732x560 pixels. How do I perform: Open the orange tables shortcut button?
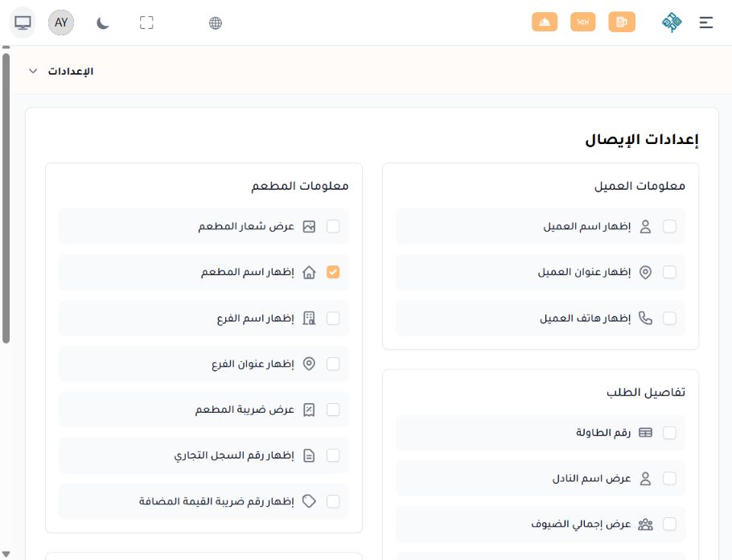pos(582,22)
